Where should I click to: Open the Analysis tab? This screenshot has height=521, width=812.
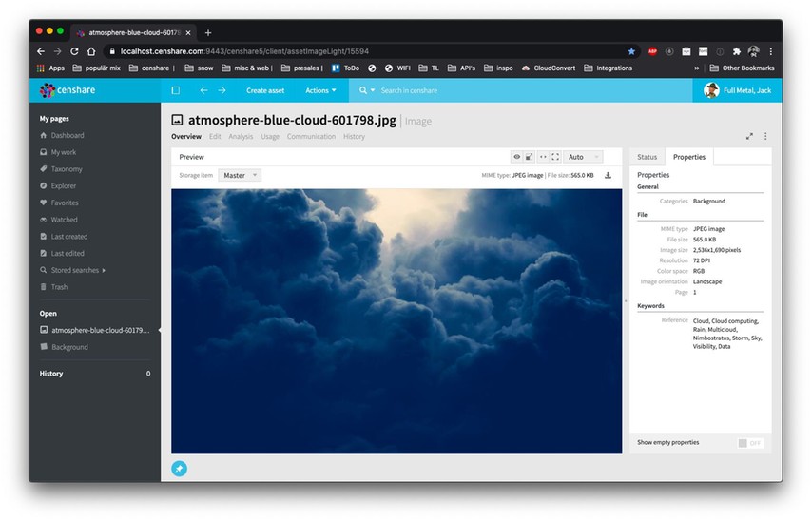click(x=241, y=137)
